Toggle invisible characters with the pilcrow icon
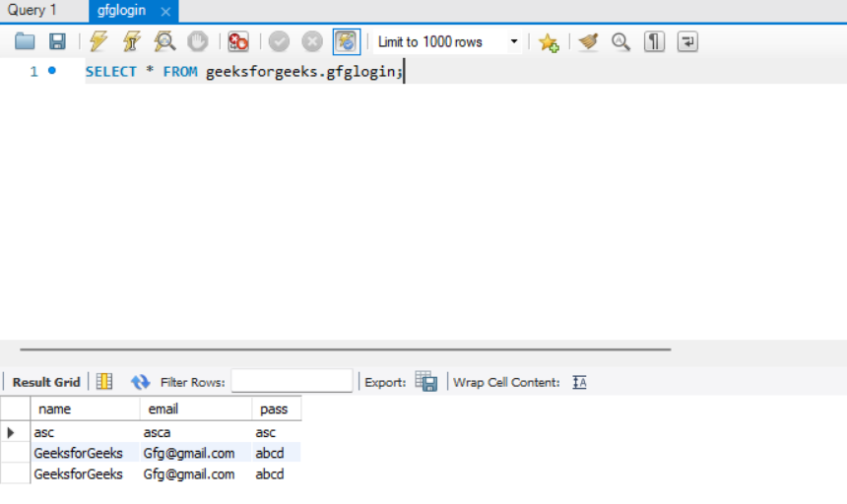This screenshot has width=847, height=504. 654,41
